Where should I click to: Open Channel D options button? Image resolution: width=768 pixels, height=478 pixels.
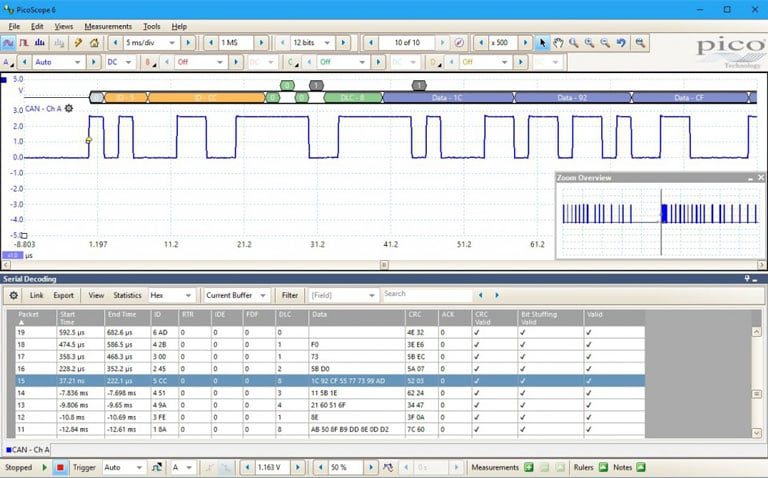coord(434,62)
